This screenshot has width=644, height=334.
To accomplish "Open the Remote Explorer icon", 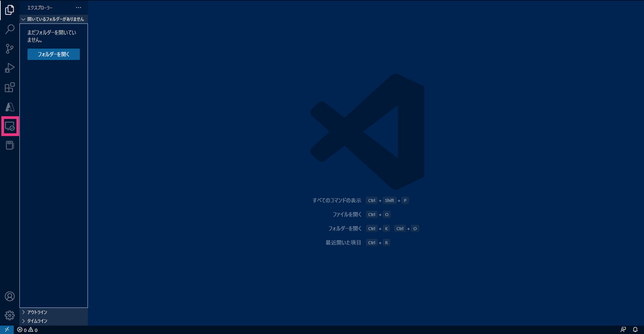I will coord(10,127).
